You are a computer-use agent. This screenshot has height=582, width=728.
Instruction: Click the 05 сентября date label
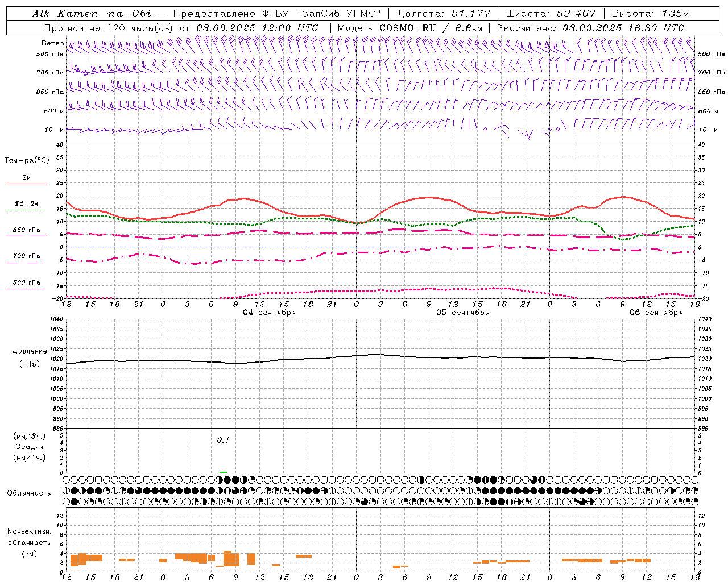point(463,313)
